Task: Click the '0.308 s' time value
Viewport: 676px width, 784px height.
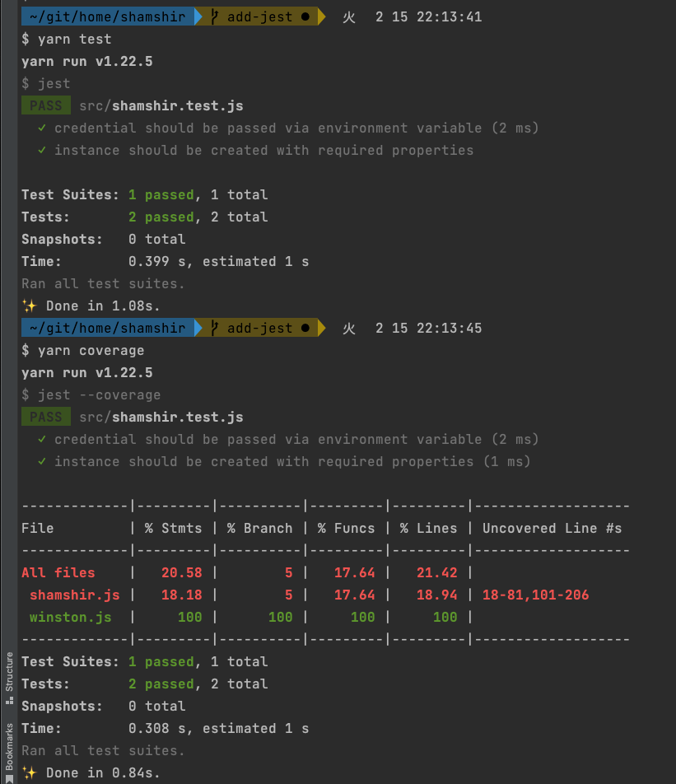Action: [x=156, y=729]
